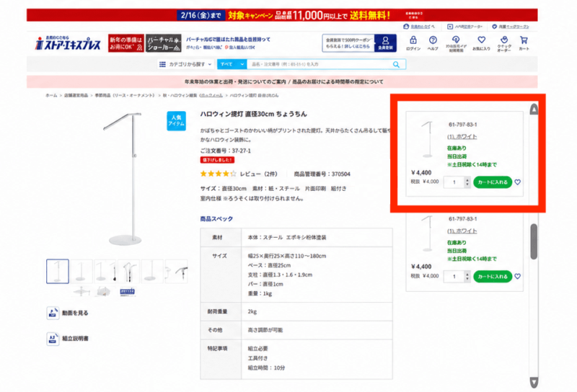Open the 動画を見る link

tap(75, 313)
